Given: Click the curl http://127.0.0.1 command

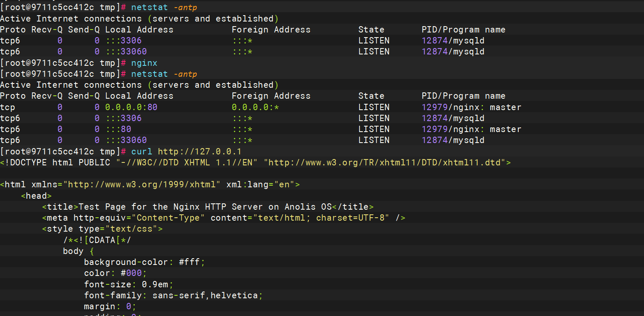Looking at the screenshot, I should (186, 151).
